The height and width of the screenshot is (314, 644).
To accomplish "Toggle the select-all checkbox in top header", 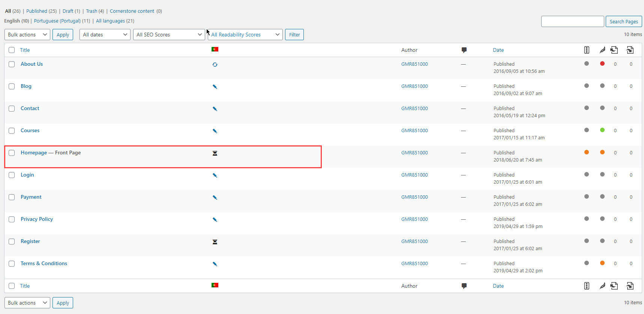I will point(12,50).
